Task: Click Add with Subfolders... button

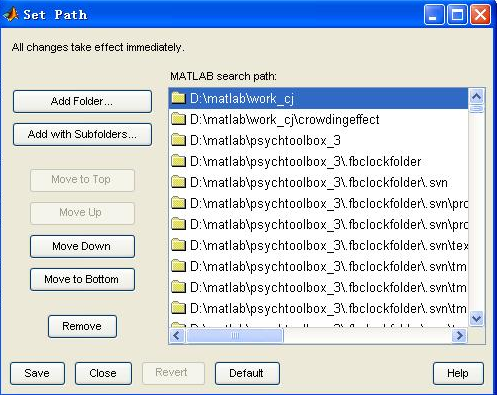Action: (x=82, y=134)
